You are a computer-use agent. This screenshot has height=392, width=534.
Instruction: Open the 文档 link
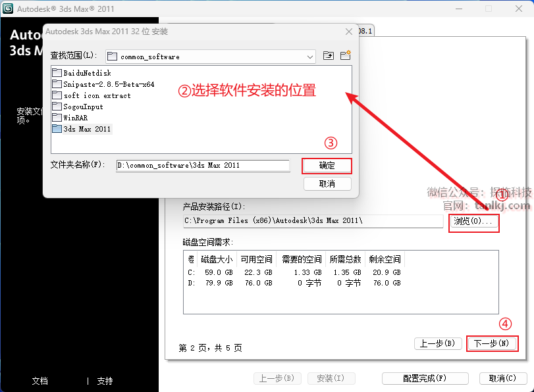40,381
